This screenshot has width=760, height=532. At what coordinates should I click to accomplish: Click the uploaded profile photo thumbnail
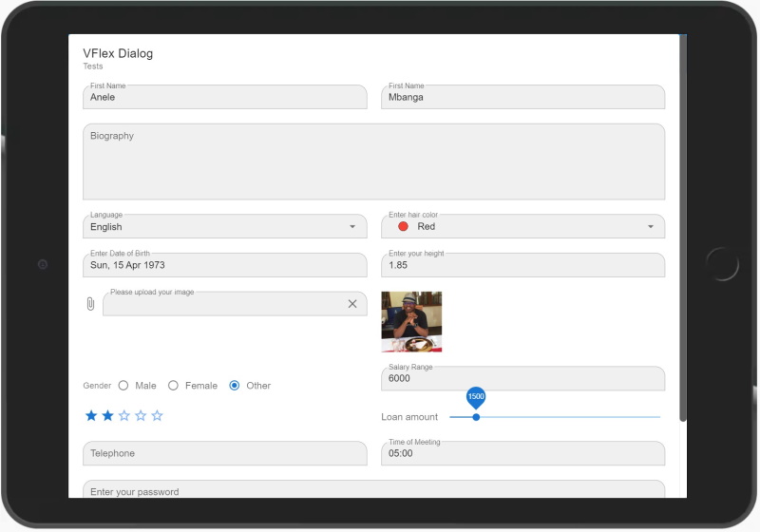click(411, 322)
